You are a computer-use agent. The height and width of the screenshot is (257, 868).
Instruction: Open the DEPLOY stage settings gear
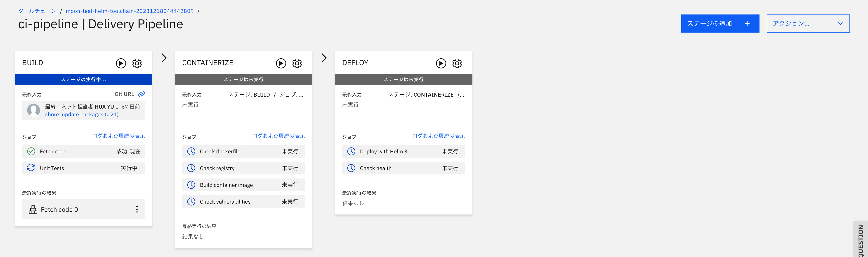pos(457,63)
